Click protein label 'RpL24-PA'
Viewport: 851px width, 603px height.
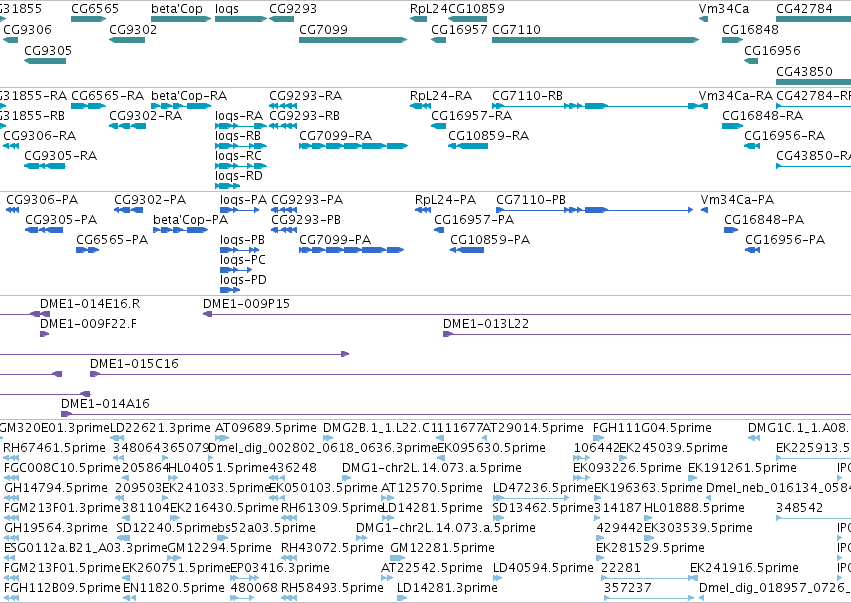(x=445, y=200)
